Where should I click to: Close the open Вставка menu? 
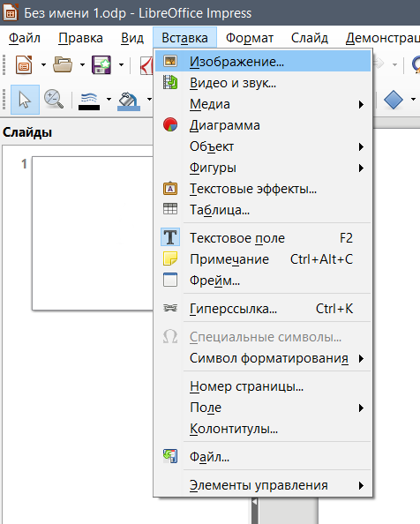184,38
